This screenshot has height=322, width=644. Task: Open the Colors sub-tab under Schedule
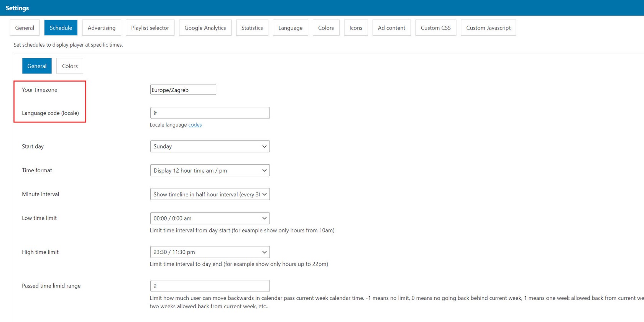(x=70, y=66)
